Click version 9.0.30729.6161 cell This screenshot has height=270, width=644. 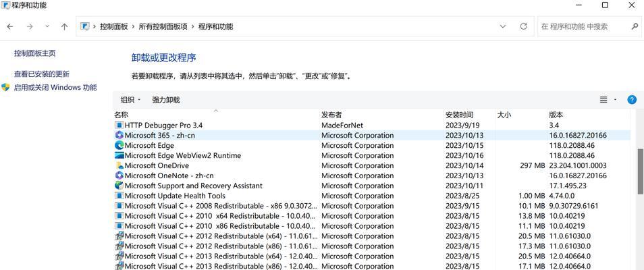pos(574,206)
